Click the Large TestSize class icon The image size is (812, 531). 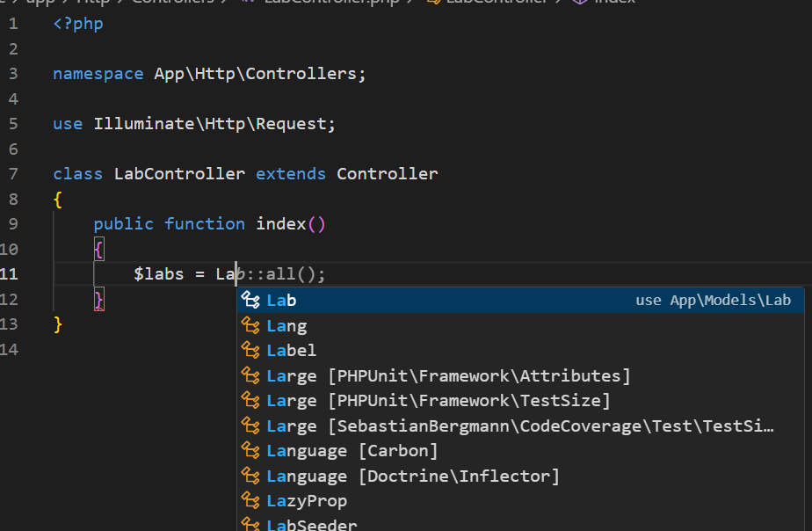click(250, 401)
